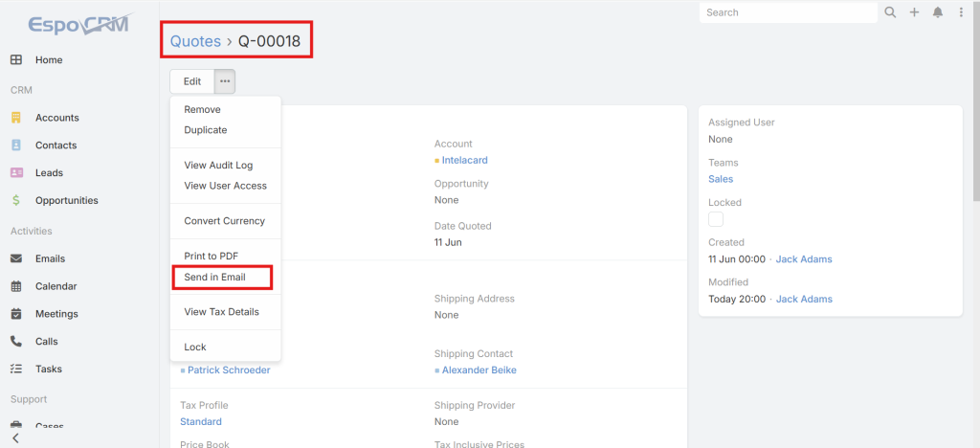Click the Emails envelope icon
Image resolution: width=980 pixels, height=448 pixels.
pos(16,258)
